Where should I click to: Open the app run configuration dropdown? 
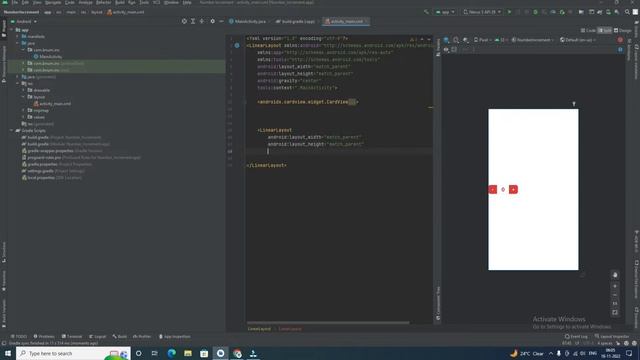coord(445,12)
